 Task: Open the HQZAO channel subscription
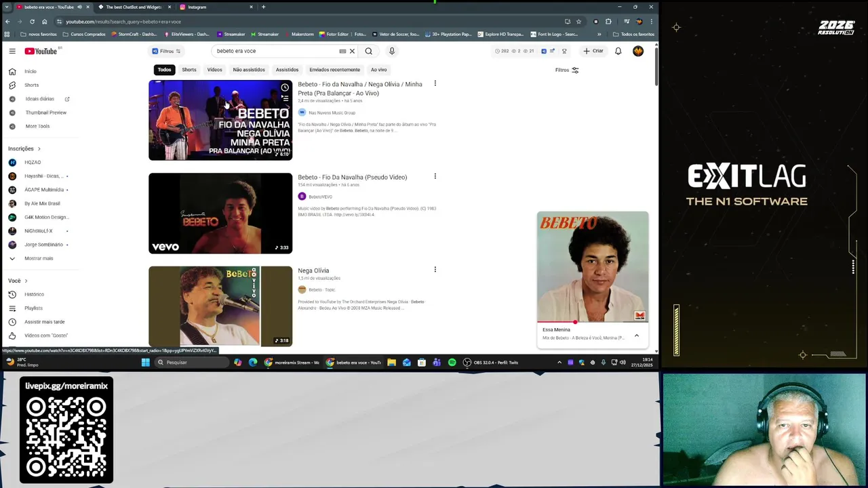(33, 162)
